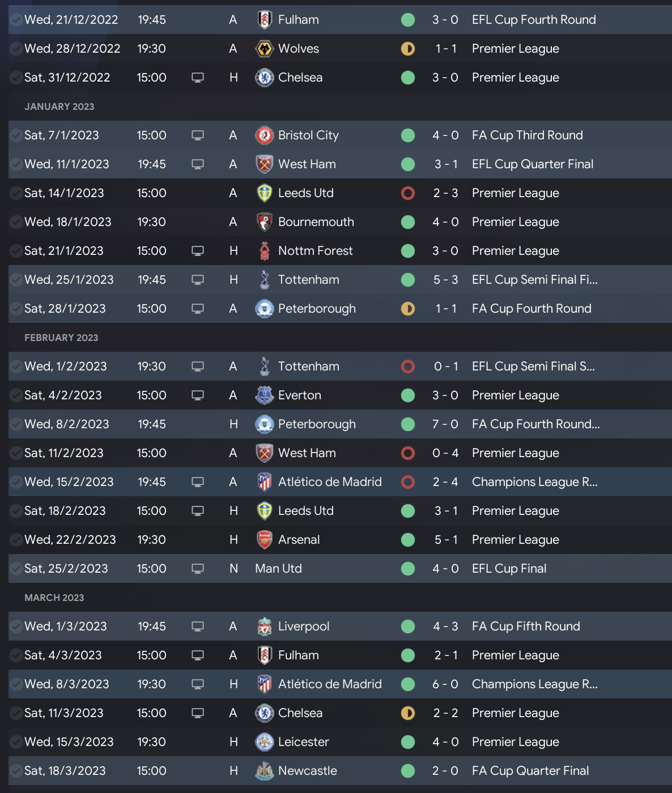Open the Man Utd team link
The width and height of the screenshot is (672, 793).
[x=278, y=569]
